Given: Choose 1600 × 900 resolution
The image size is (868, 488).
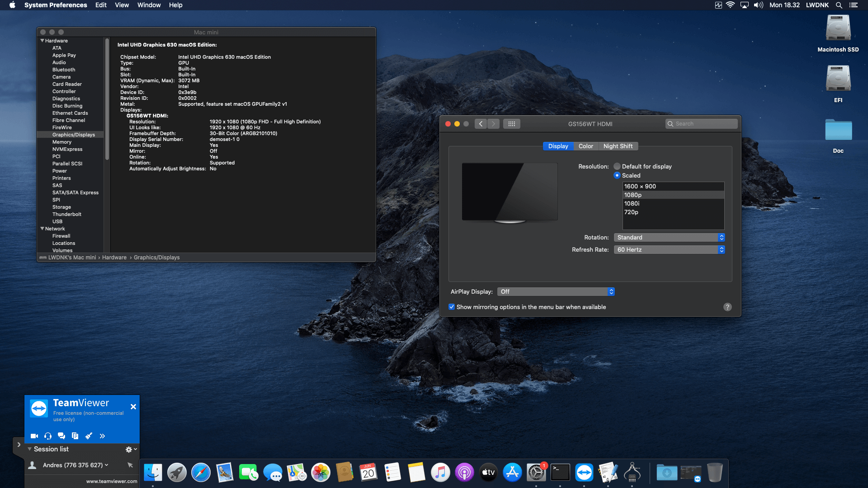Looking at the screenshot, I should (x=673, y=186).
